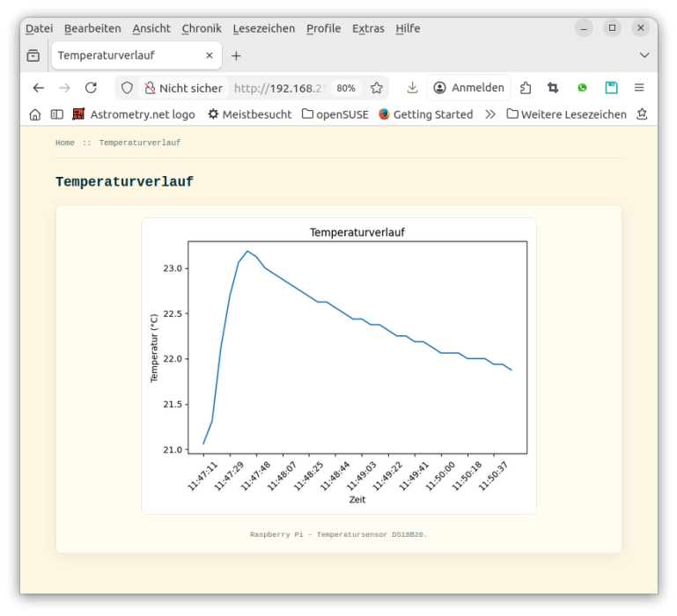This screenshot has width=677, height=616.
Task: Click the temperature chart image
Action: pos(339,366)
